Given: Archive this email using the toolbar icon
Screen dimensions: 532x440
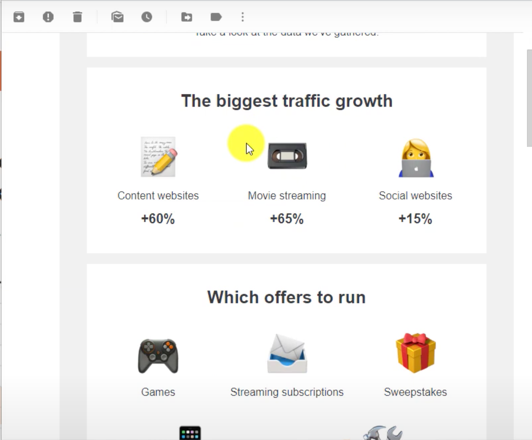Looking at the screenshot, I should [19, 17].
